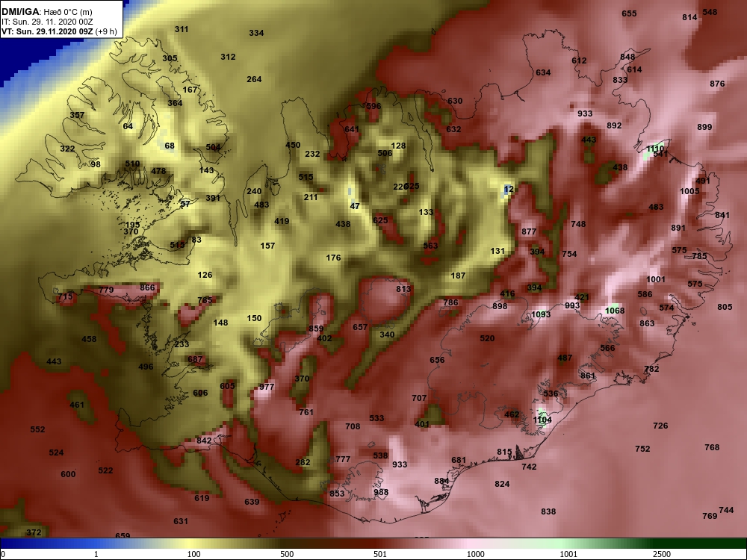This screenshot has height=560, width=747.
Task: Click the map value 596
Action: [373, 106]
